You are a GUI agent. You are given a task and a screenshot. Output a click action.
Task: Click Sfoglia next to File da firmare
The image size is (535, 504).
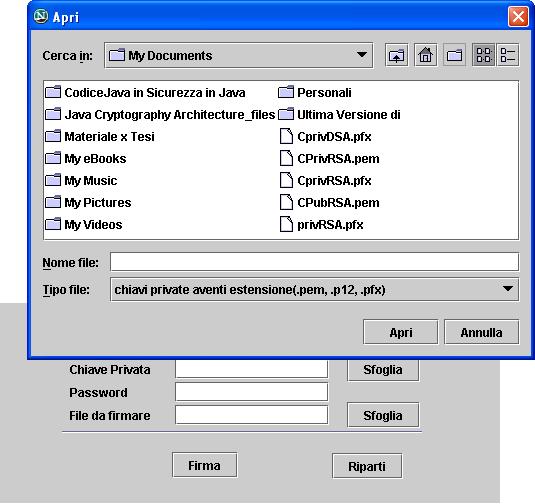[x=383, y=415]
